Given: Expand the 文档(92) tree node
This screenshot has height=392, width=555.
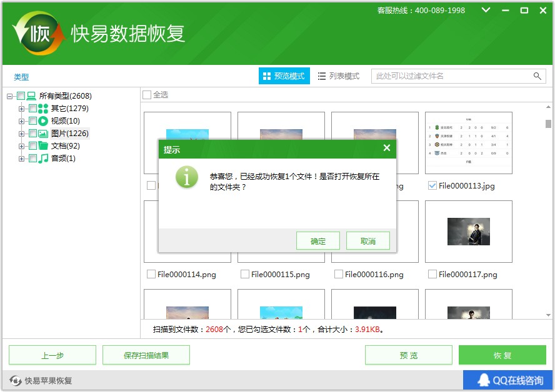Looking at the screenshot, I should tap(22, 146).
